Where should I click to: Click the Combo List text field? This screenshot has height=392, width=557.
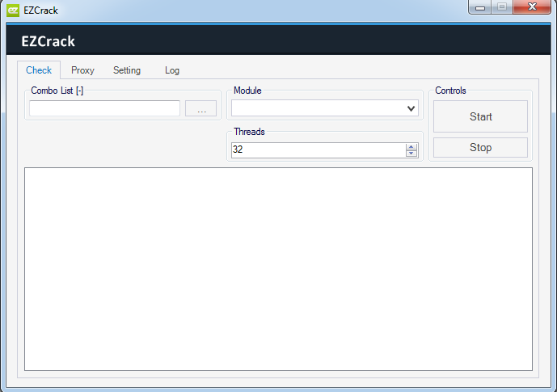(104, 108)
